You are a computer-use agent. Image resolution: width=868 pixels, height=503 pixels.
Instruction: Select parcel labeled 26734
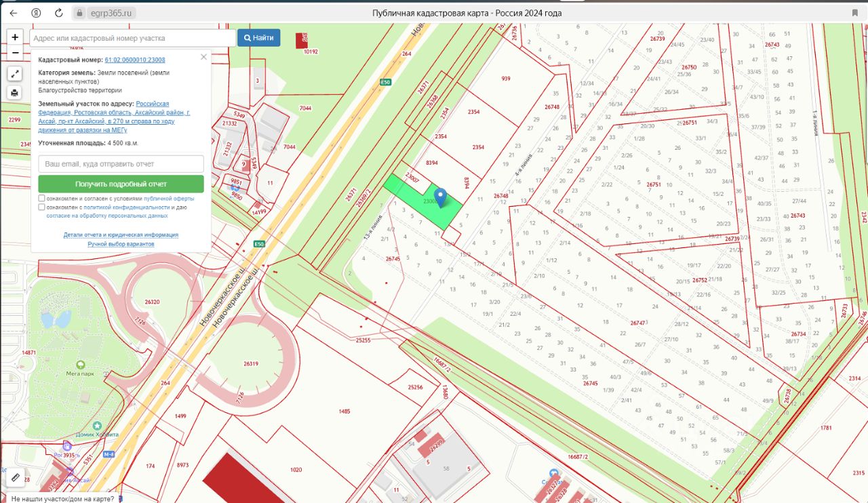click(798, 334)
